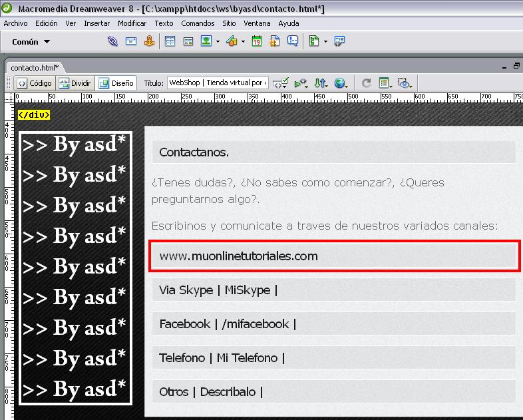Open the View Options icon
The height and width of the screenshot is (420, 523).
pos(385,83)
